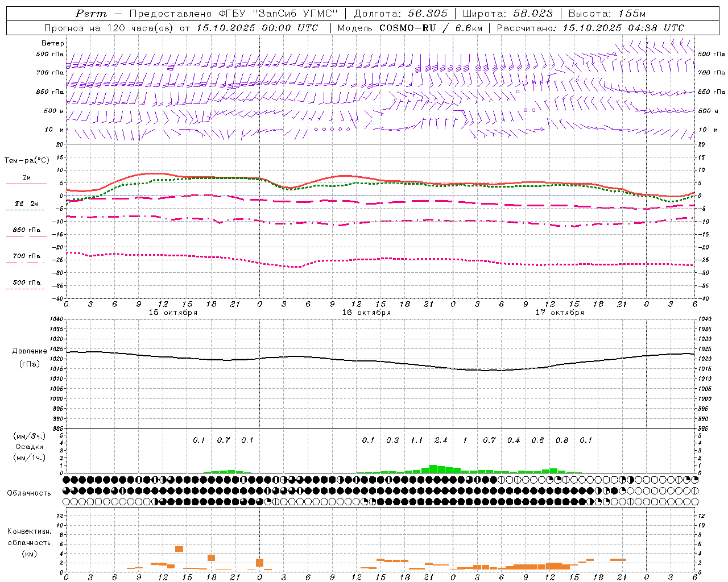The width and height of the screenshot is (728, 582).
Task: Click the "850 гПа" entry in temperature legend
Action: pyautogui.click(x=26, y=230)
